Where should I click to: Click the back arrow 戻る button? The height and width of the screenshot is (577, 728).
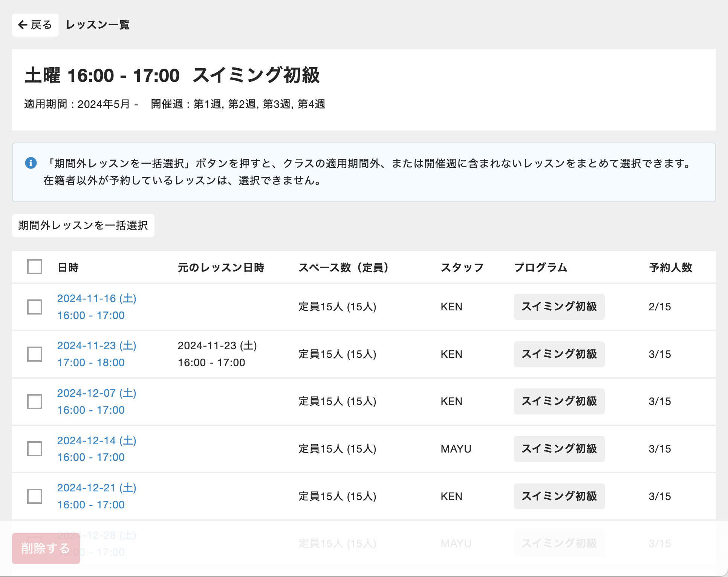35,25
